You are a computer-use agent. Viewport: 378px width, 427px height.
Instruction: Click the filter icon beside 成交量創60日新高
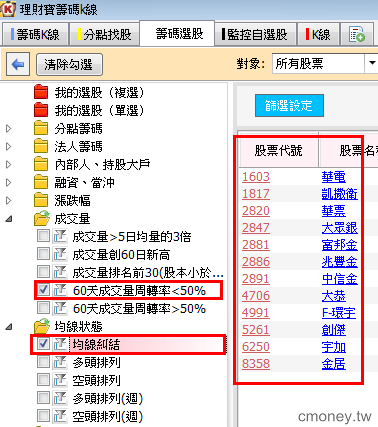pos(60,254)
